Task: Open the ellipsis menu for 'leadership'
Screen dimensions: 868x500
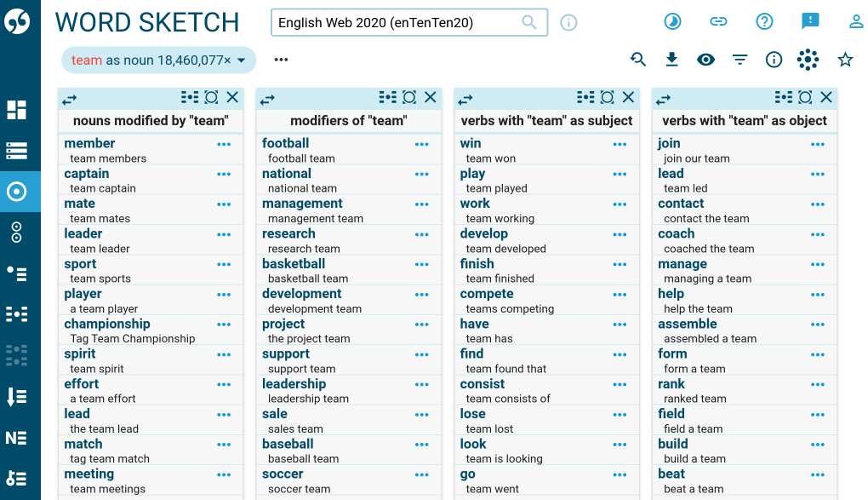Action: coord(422,384)
